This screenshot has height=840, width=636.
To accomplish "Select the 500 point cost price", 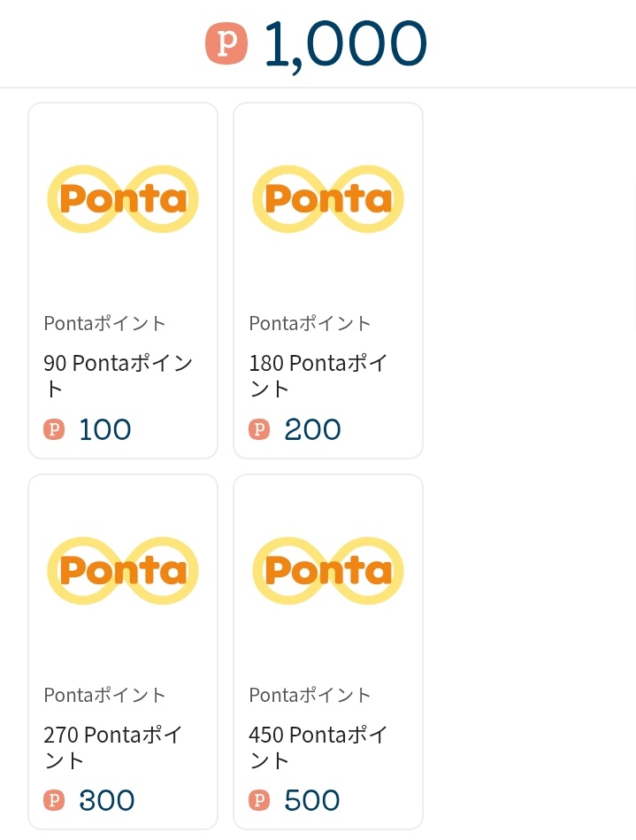I will 312,801.
